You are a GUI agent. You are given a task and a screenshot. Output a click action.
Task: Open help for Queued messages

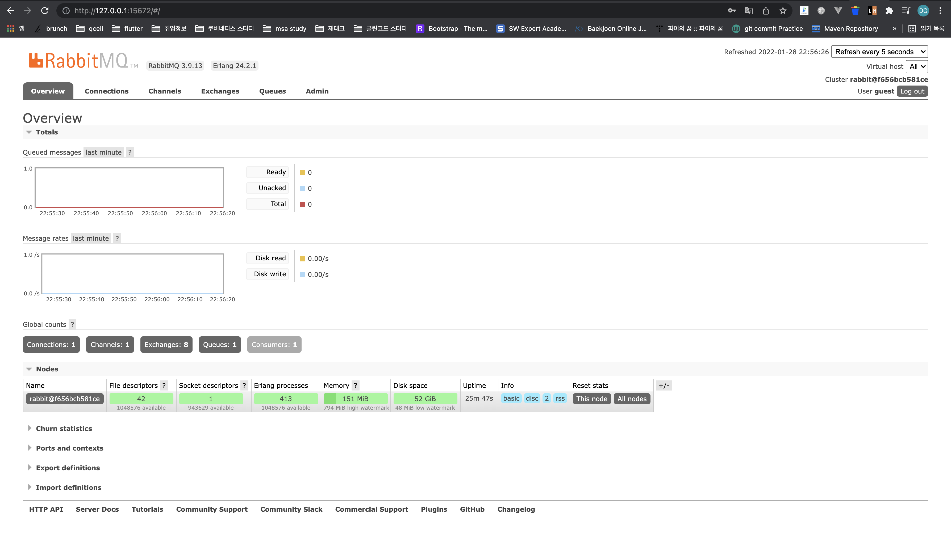pos(130,152)
